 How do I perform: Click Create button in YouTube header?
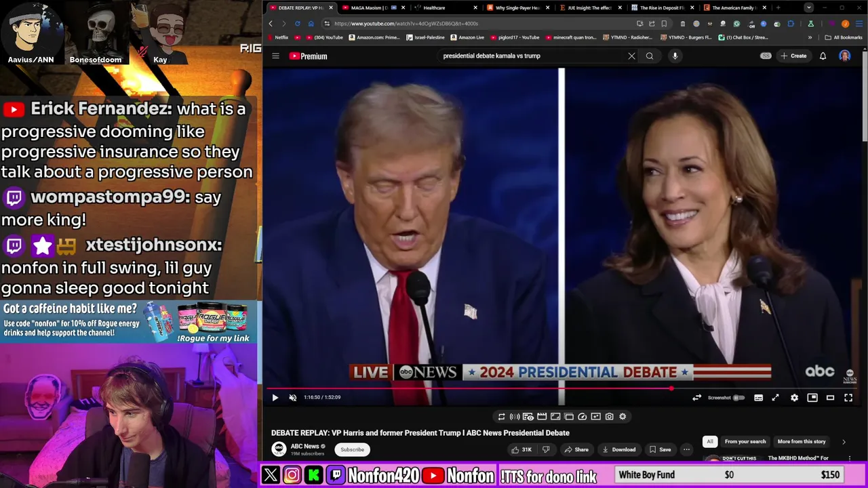click(x=794, y=56)
